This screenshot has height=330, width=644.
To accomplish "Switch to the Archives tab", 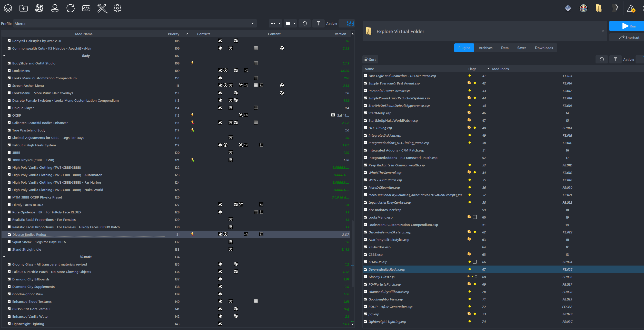I will pos(486,48).
